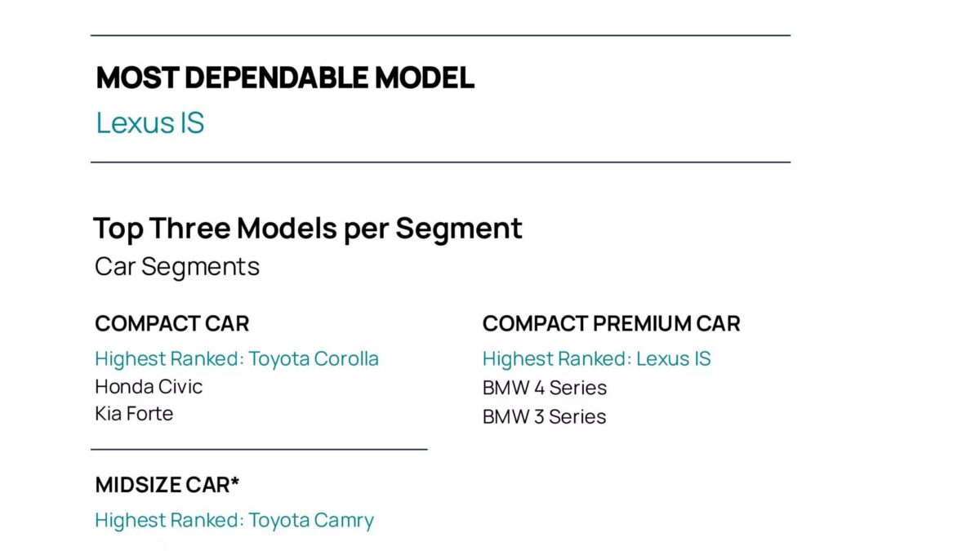Select the MIDSIZE CAR segment heading
Image resolution: width=980 pixels, height=551 pixels.
[163, 485]
